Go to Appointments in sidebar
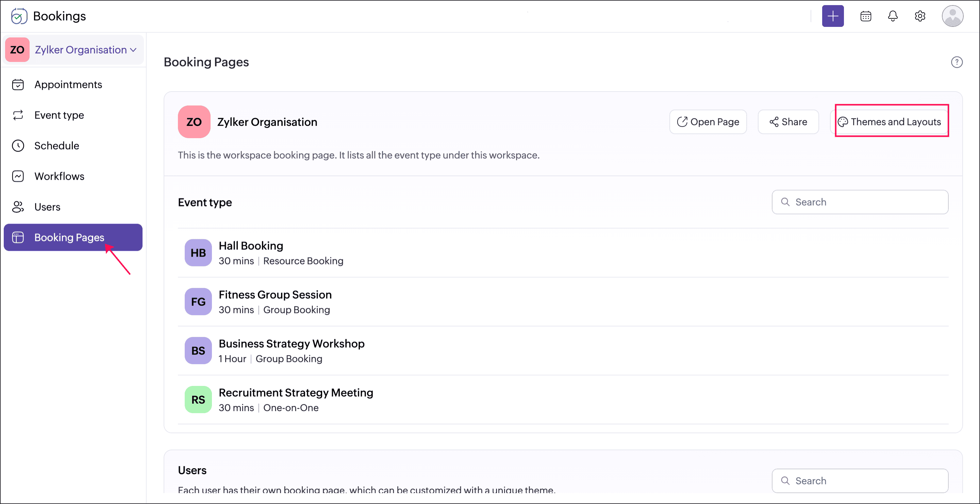This screenshot has width=980, height=504. coord(68,84)
